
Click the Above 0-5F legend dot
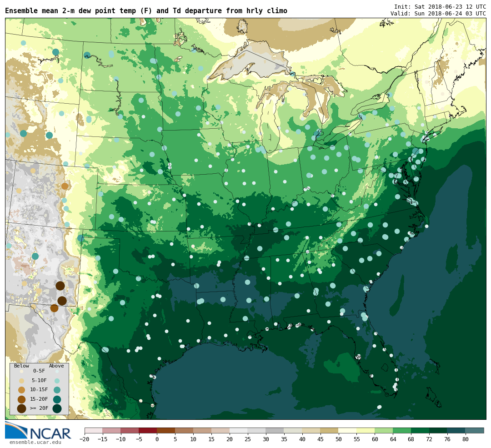click(57, 371)
